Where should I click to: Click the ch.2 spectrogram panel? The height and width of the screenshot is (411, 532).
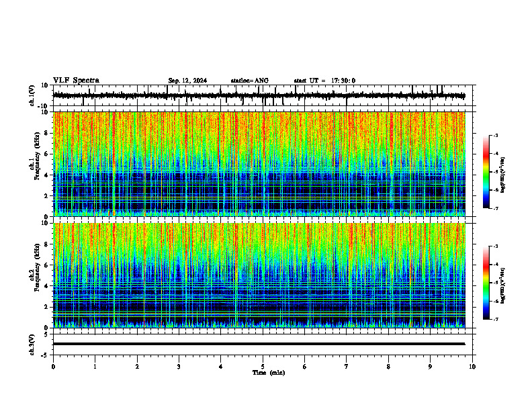[x=259, y=275]
